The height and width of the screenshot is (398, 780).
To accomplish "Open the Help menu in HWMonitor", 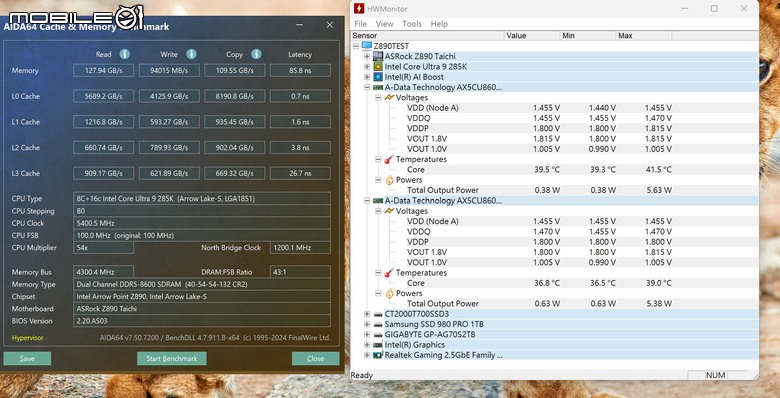I will tap(439, 24).
